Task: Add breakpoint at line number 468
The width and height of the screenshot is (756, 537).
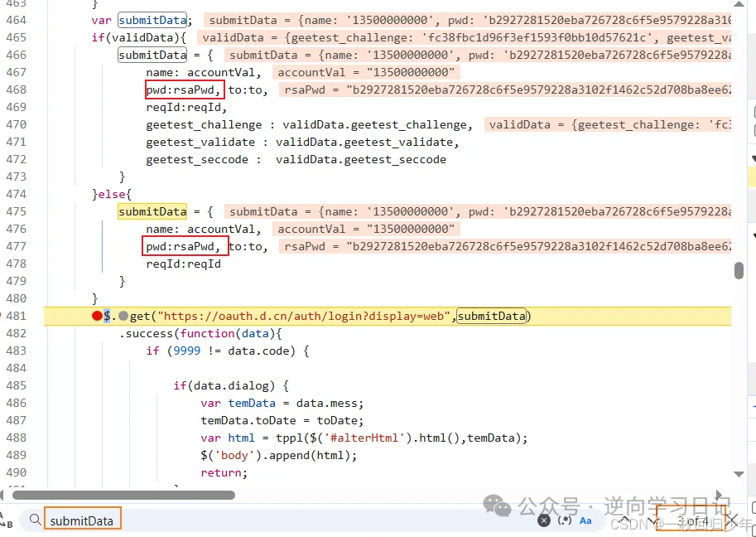Action: (x=17, y=89)
